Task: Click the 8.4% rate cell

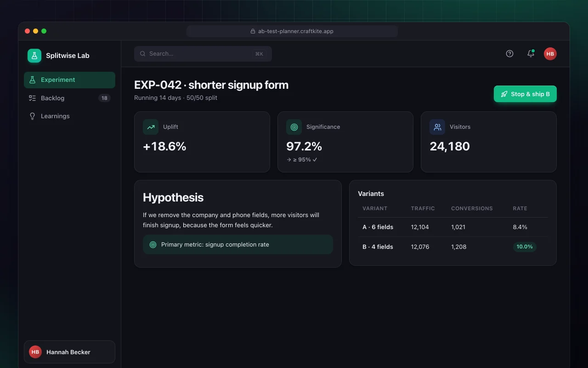Action: click(x=520, y=227)
